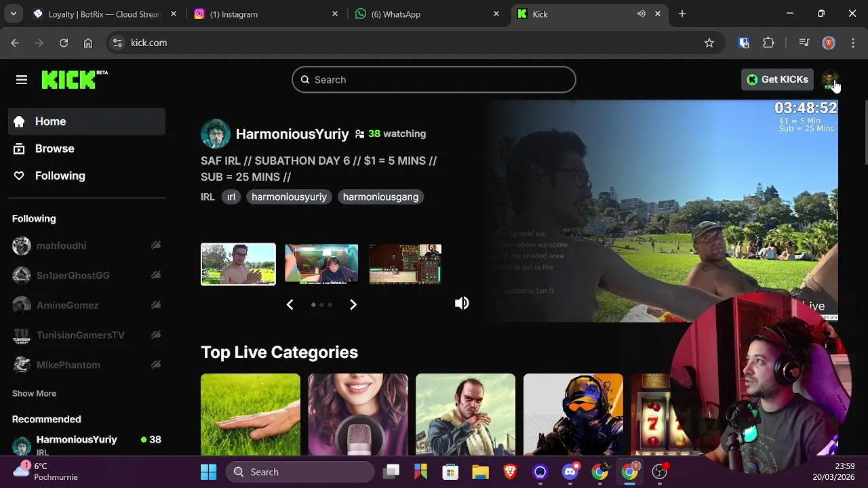This screenshot has width=868, height=488.
Task: Open MikePhantom channel in sidebar
Action: point(68,365)
